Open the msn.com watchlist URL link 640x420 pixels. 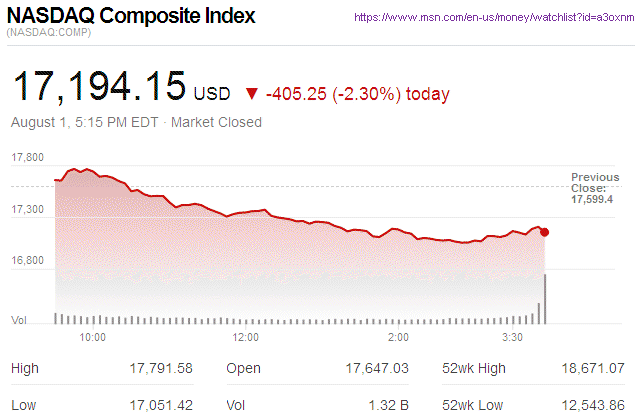493,17
